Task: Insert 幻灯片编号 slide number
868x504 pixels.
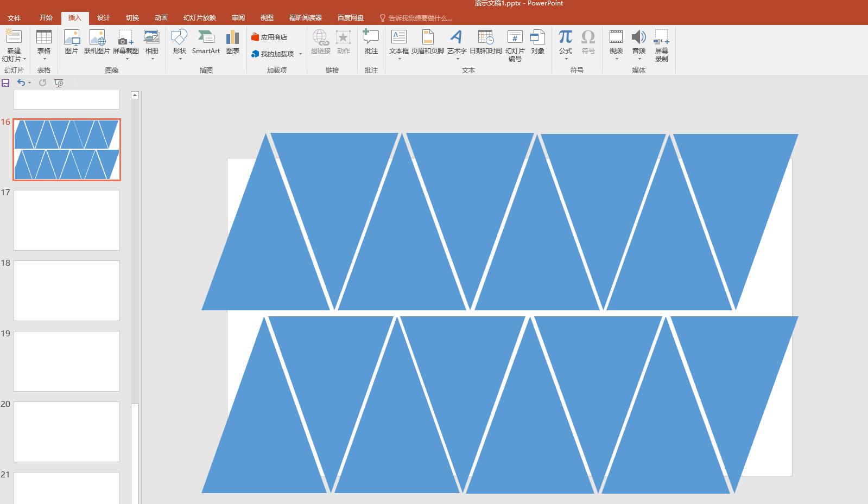Action: coord(515,46)
